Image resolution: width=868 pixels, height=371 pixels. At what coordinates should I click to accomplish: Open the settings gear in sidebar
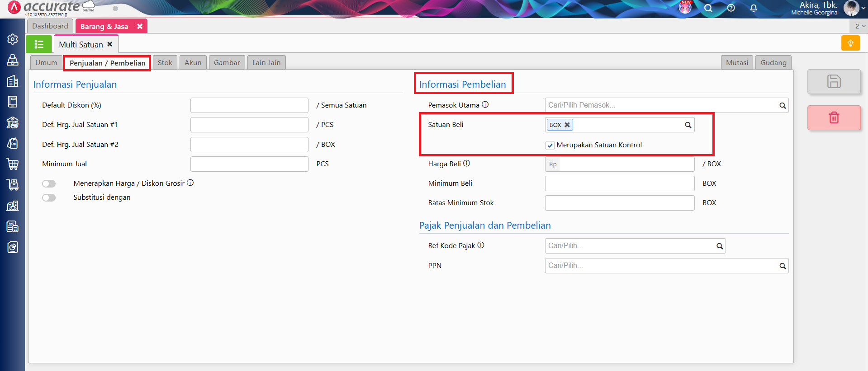pyautogui.click(x=13, y=39)
